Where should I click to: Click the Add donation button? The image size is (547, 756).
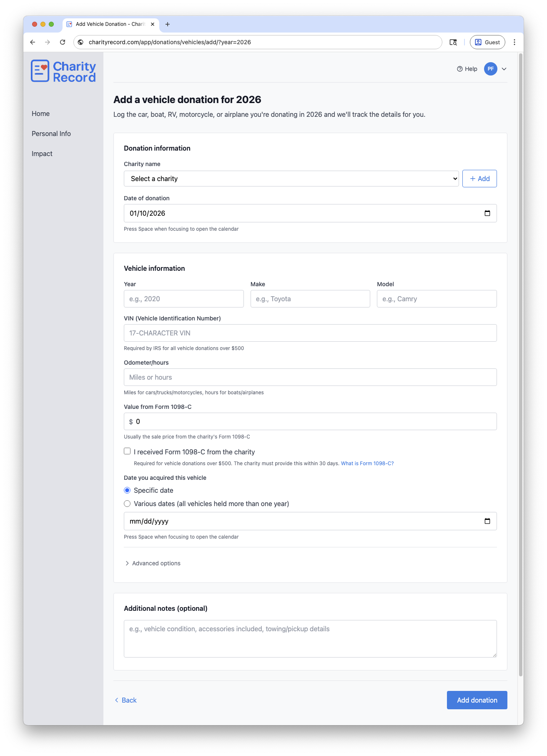pyautogui.click(x=477, y=700)
